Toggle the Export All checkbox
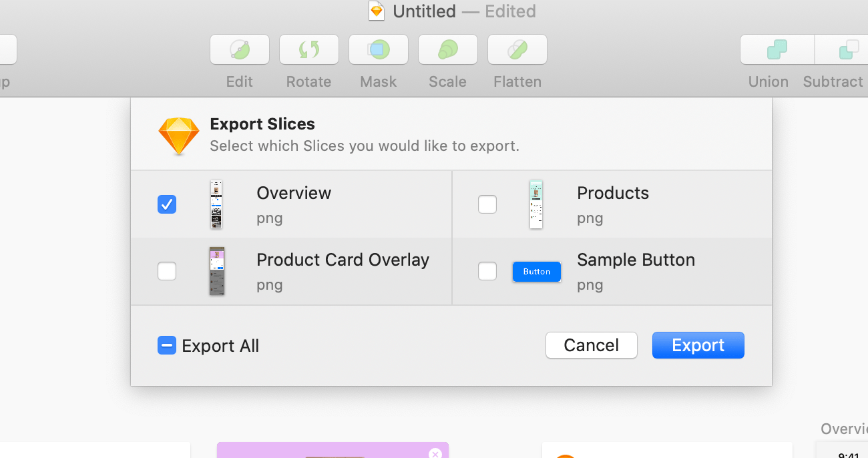This screenshot has height=458, width=868. (x=167, y=345)
